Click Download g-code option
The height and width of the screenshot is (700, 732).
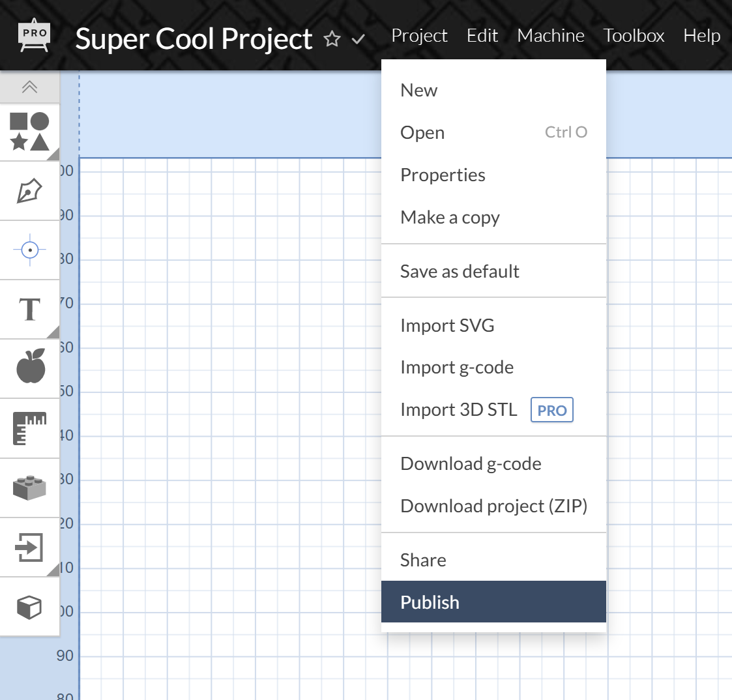(x=471, y=463)
